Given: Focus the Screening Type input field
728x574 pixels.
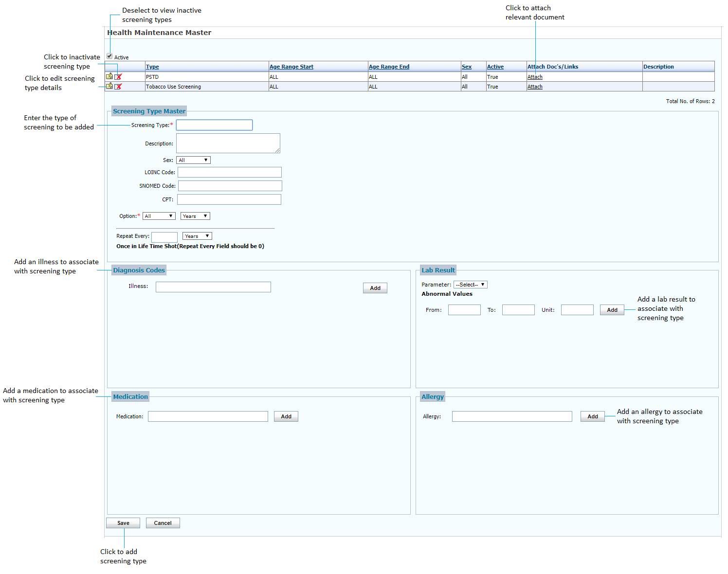Looking at the screenshot, I should [214, 125].
